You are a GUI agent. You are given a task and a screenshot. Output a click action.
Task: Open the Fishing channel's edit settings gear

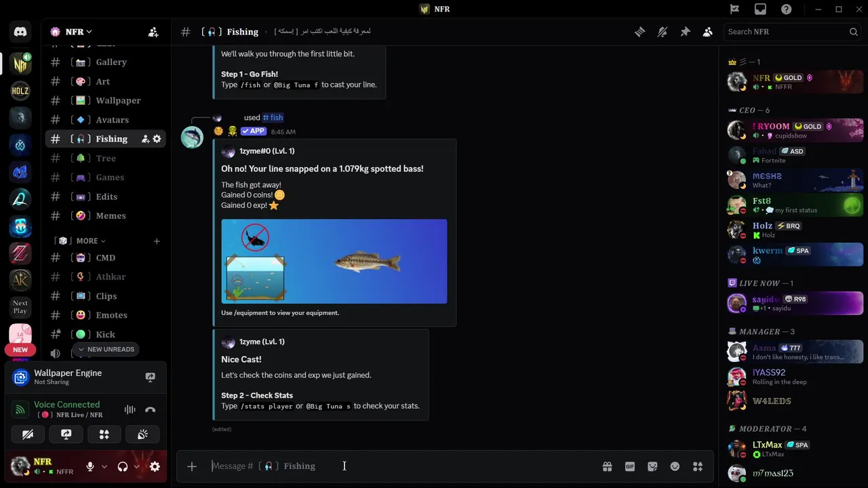click(157, 139)
